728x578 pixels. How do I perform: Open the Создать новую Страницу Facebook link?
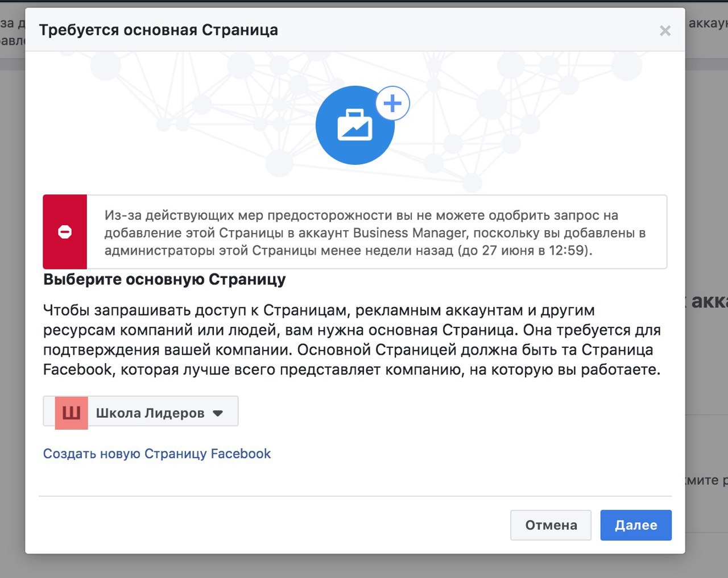click(157, 454)
